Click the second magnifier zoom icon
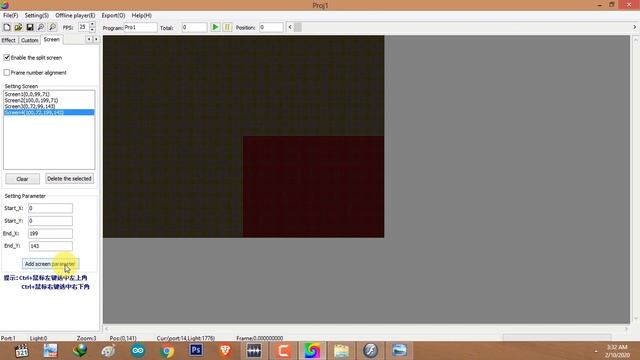 pos(52,27)
